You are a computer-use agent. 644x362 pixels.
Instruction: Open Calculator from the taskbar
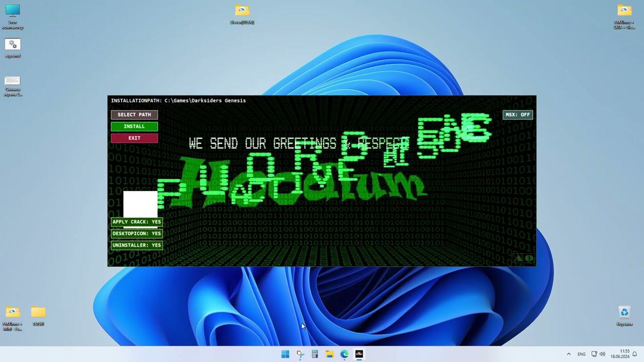point(315,354)
